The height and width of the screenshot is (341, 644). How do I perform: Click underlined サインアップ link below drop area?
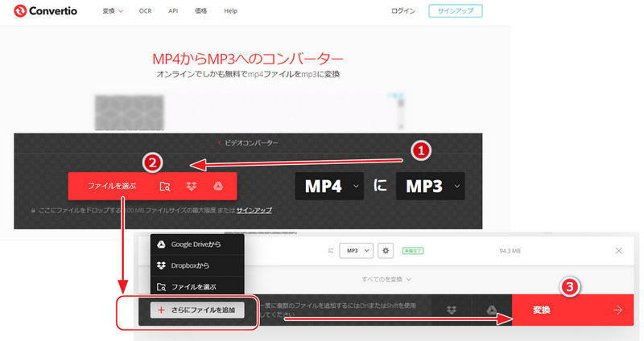tap(254, 210)
